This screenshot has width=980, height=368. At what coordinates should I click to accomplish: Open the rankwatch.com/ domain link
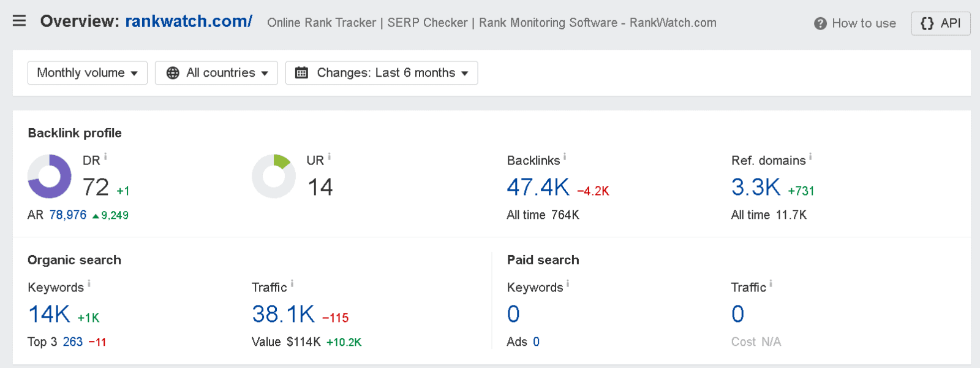tap(189, 21)
